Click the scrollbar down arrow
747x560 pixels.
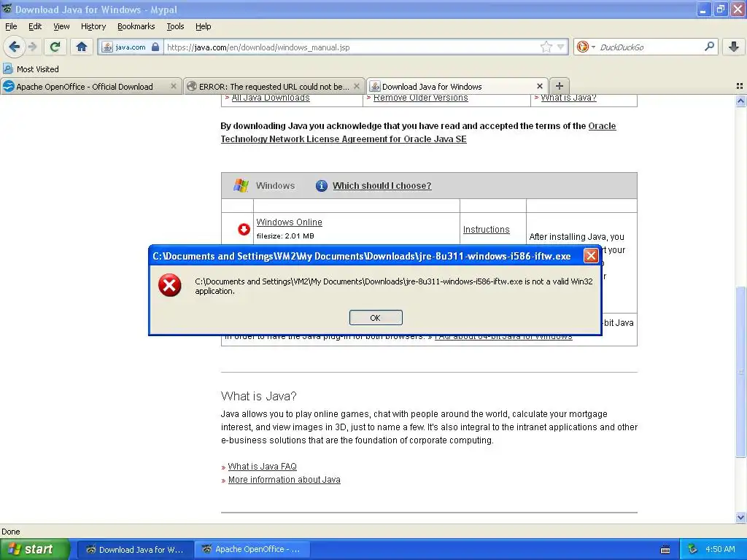[x=740, y=517]
